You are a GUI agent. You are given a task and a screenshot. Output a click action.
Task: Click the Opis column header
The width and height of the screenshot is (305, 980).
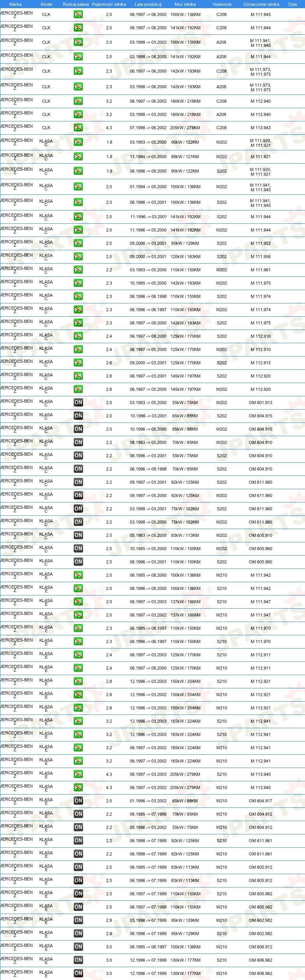coord(293,4)
